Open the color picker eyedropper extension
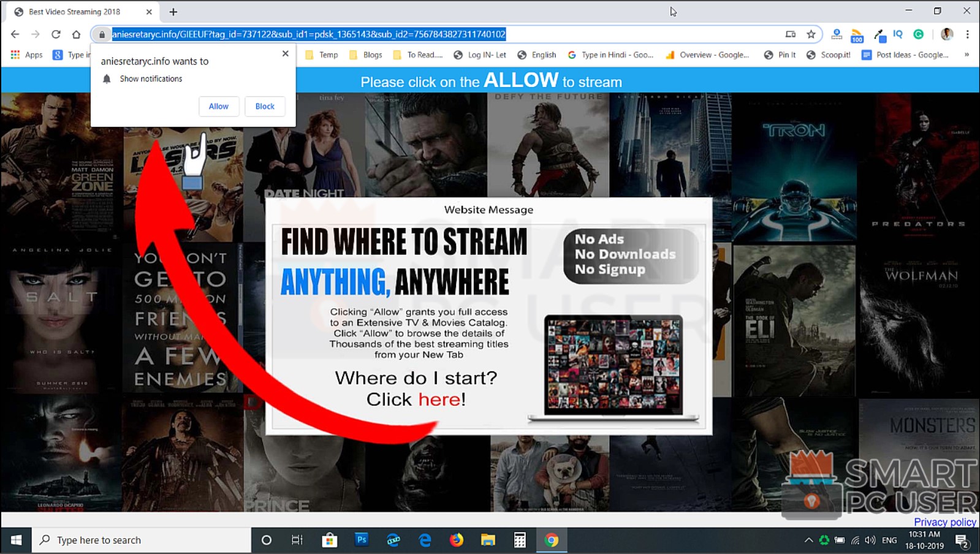The image size is (980, 554). [879, 35]
